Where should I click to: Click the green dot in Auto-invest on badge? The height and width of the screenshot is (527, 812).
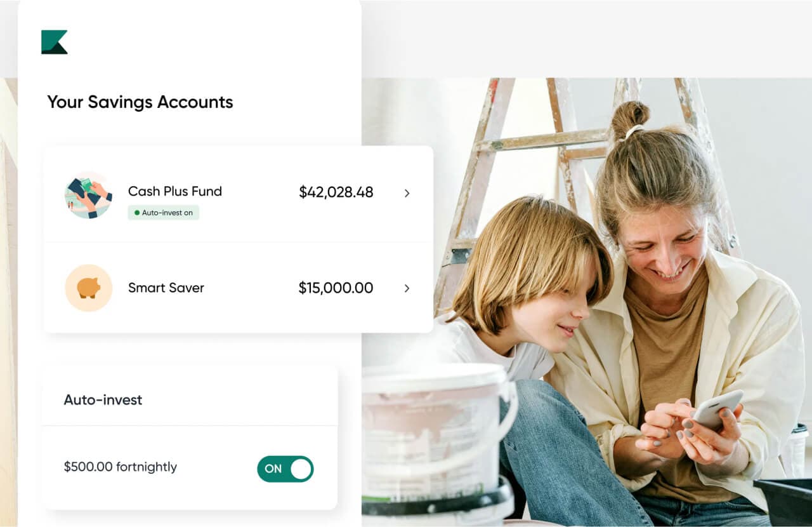click(x=136, y=213)
